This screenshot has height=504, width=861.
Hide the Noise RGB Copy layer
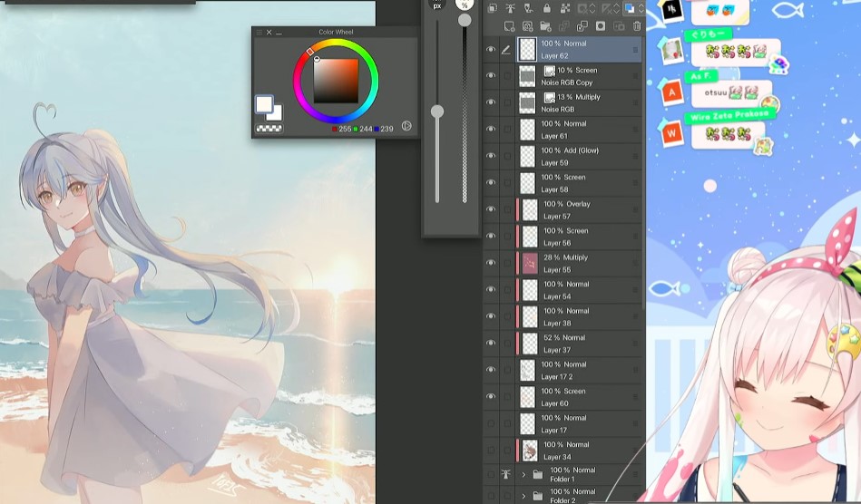pyautogui.click(x=491, y=75)
